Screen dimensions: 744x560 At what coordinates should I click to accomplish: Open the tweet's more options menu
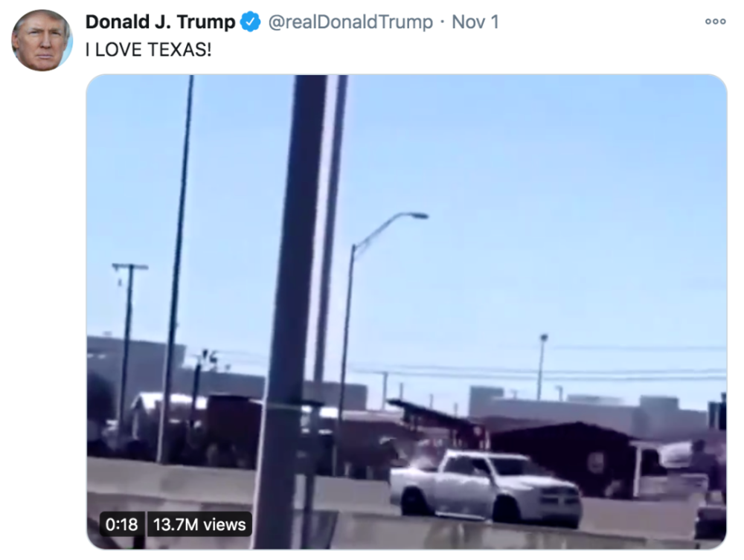(715, 22)
